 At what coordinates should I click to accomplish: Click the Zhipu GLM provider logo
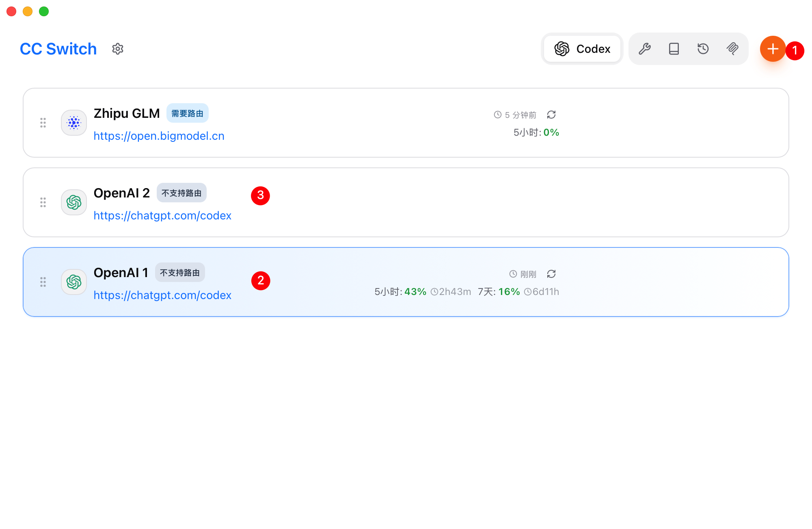point(74,123)
